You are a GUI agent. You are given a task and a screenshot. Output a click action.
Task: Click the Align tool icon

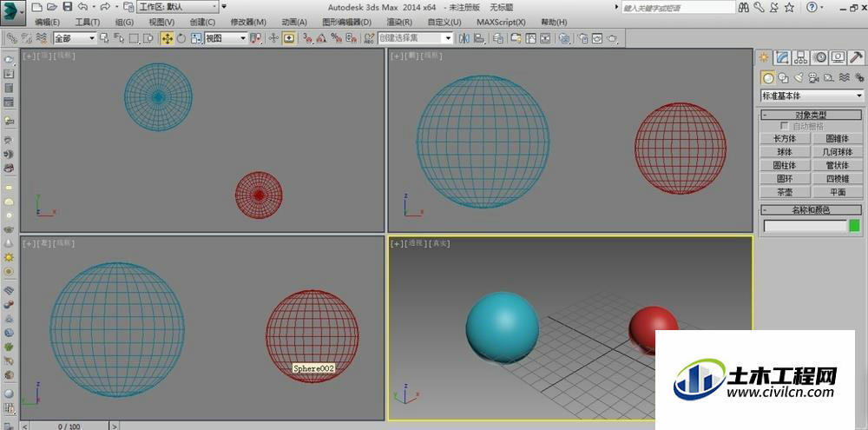[479, 38]
